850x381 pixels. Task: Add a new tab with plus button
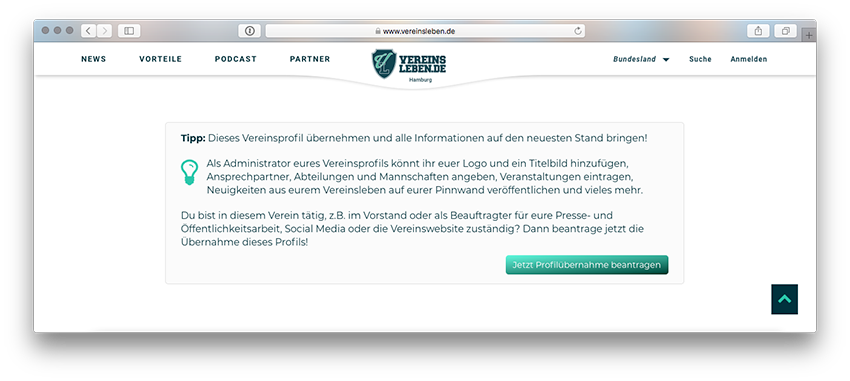pos(809,35)
